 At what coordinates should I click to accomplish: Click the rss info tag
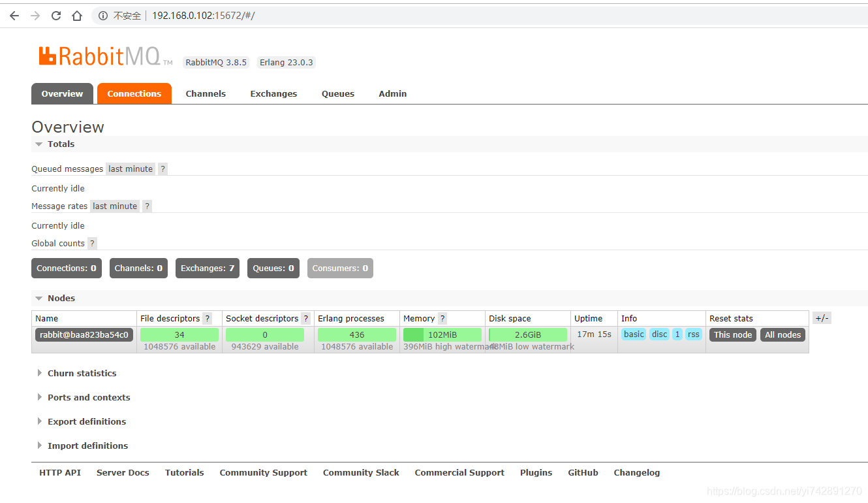(x=694, y=334)
